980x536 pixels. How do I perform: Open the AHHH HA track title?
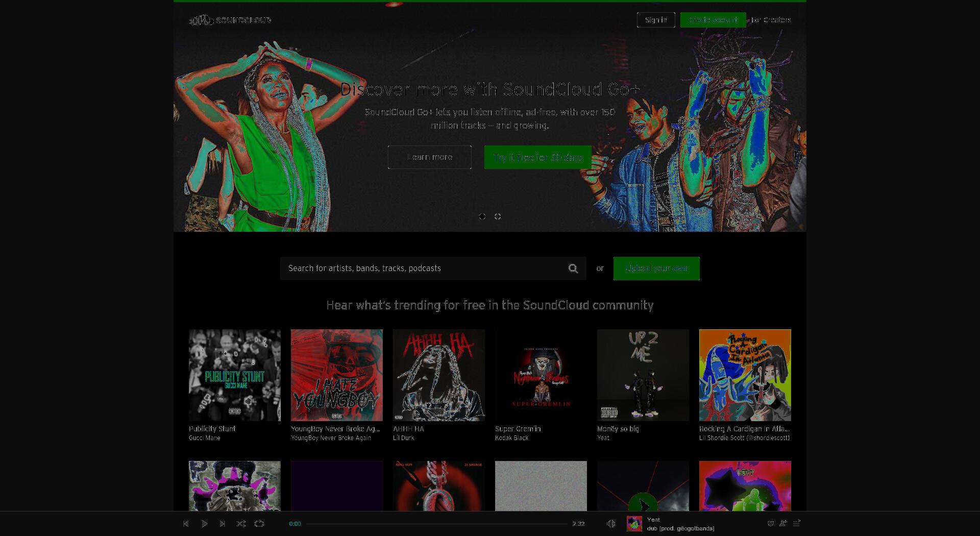coord(408,429)
